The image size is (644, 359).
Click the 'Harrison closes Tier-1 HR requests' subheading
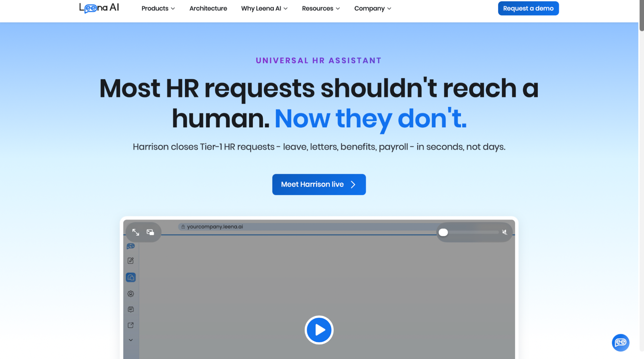tap(319, 147)
